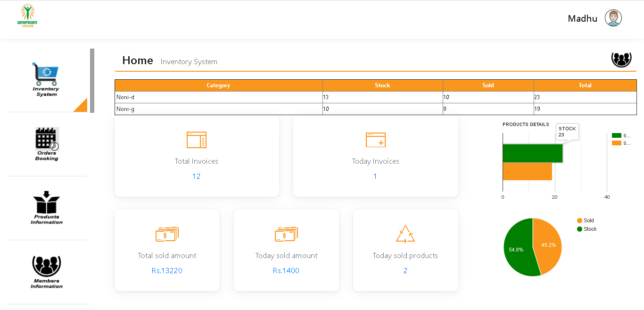Click the Sathpushti Lifeline logo
The height and width of the screenshot is (310, 644).
[27, 16]
